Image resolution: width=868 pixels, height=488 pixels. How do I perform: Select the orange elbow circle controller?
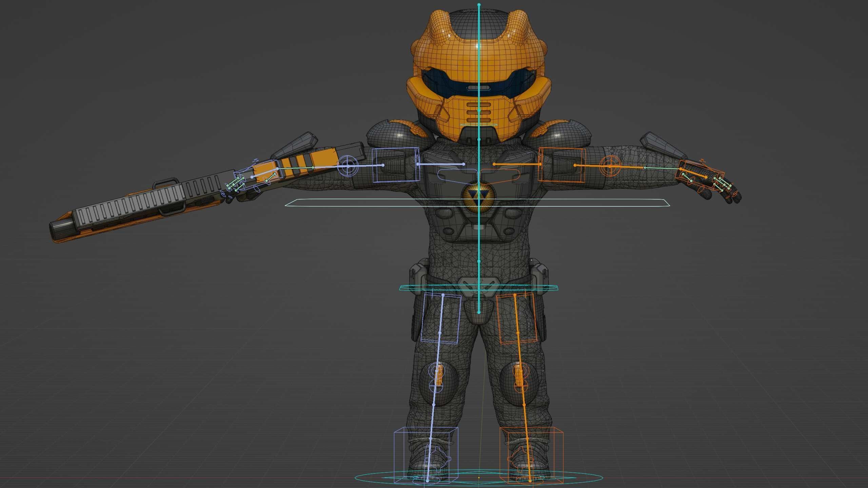pyautogui.click(x=610, y=166)
